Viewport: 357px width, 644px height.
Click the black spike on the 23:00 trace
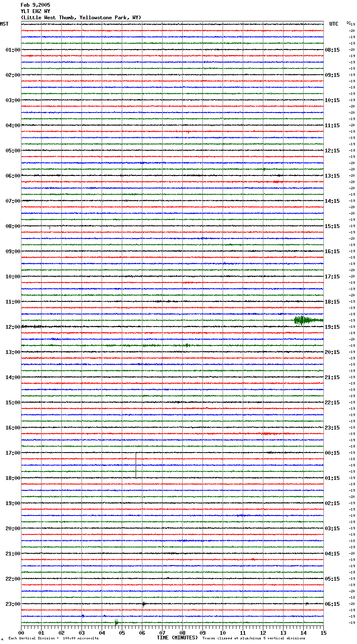tap(143, 604)
